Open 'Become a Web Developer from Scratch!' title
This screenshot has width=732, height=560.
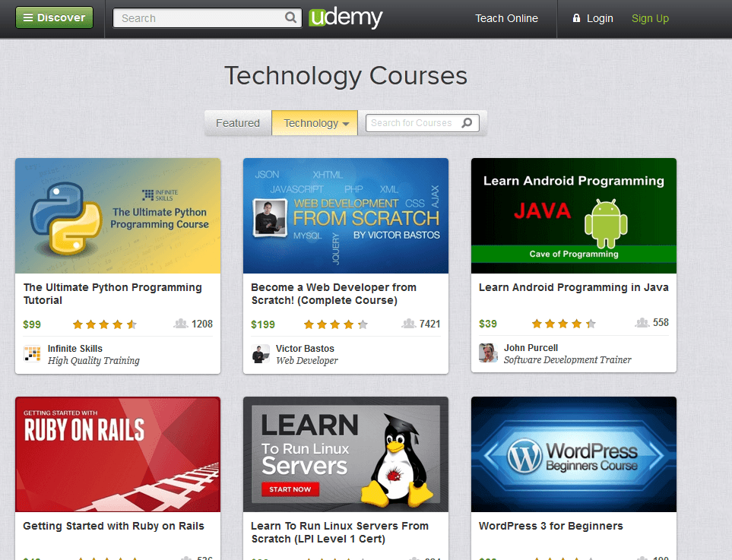tap(334, 293)
